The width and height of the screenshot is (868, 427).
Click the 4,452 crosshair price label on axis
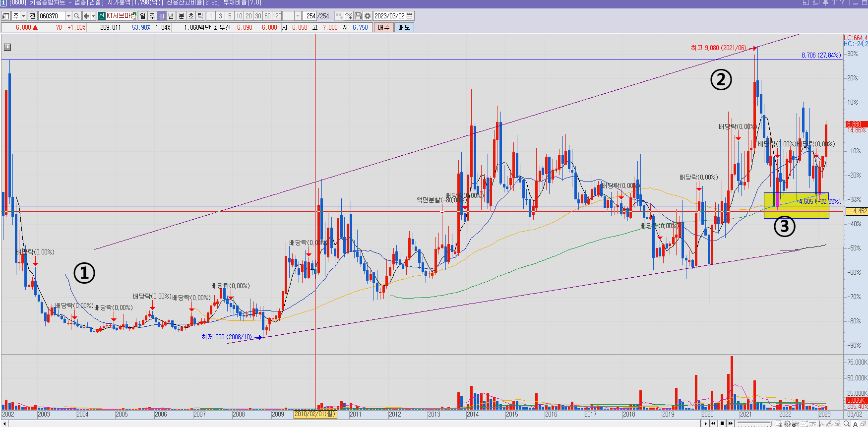(857, 211)
